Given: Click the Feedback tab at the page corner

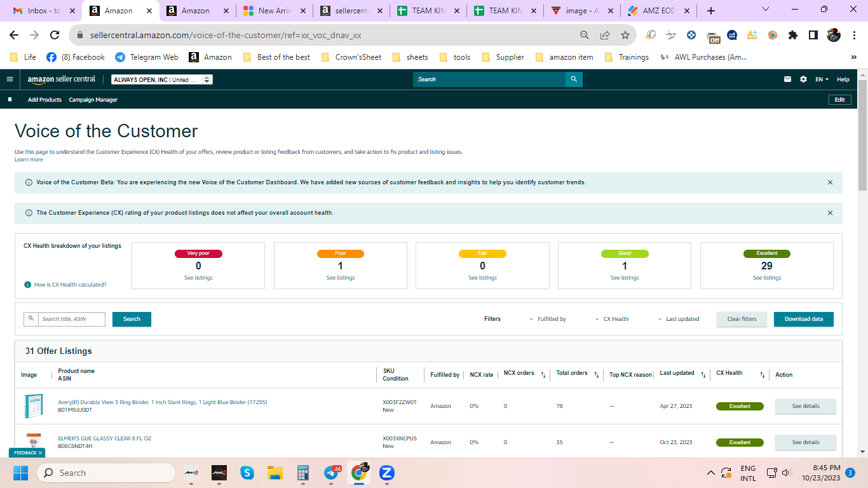Looking at the screenshot, I should [27, 453].
